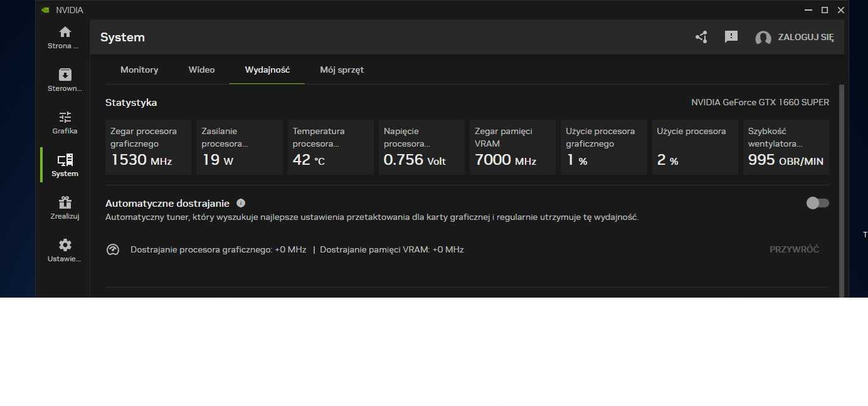Switch to the Monitory tab

(139, 70)
